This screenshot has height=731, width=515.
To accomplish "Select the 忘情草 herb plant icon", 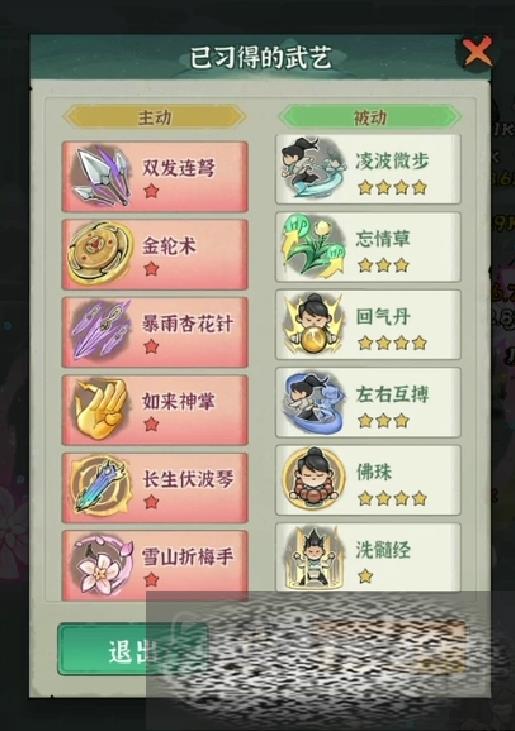I will pyautogui.click(x=313, y=246).
